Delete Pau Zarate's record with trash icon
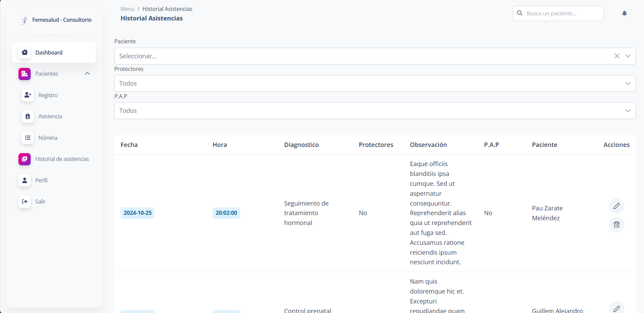 coord(616,224)
